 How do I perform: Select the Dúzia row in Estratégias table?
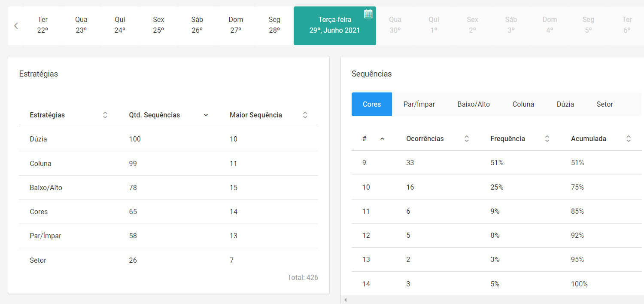click(x=168, y=139)
